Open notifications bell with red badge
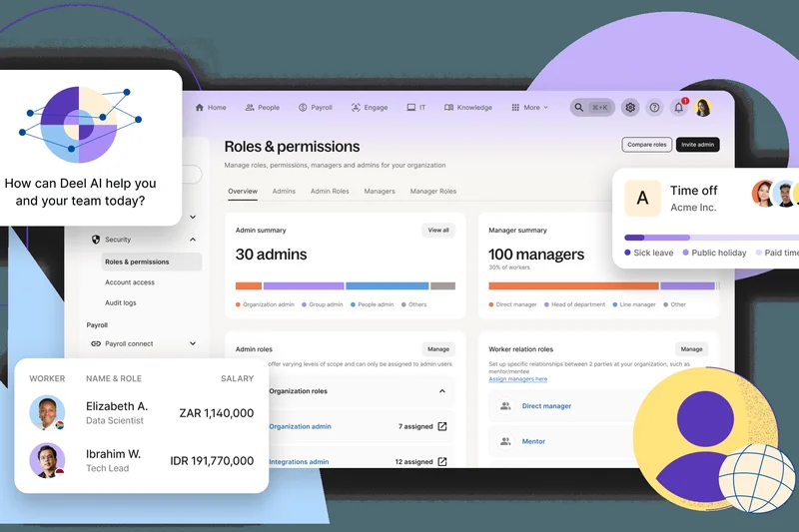This screenshot has width=799, height=532. pos(679,108)
